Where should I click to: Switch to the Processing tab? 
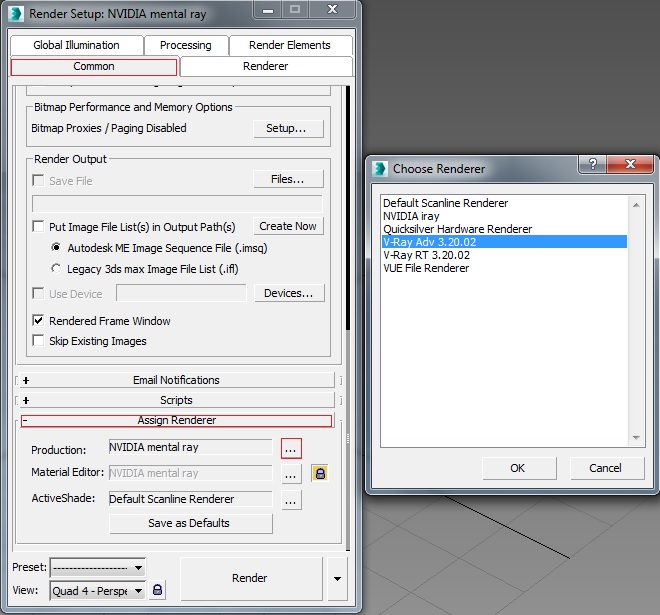(186, 45)
